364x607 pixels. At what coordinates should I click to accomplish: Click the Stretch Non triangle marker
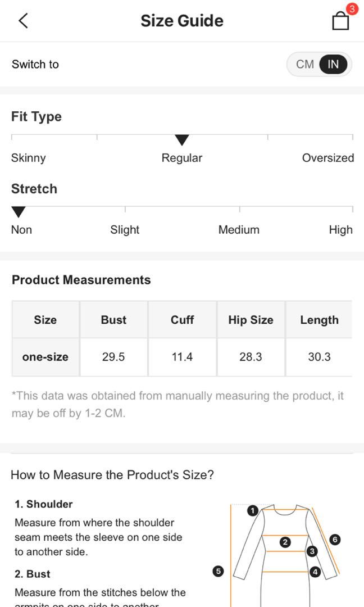pos(18,212)
